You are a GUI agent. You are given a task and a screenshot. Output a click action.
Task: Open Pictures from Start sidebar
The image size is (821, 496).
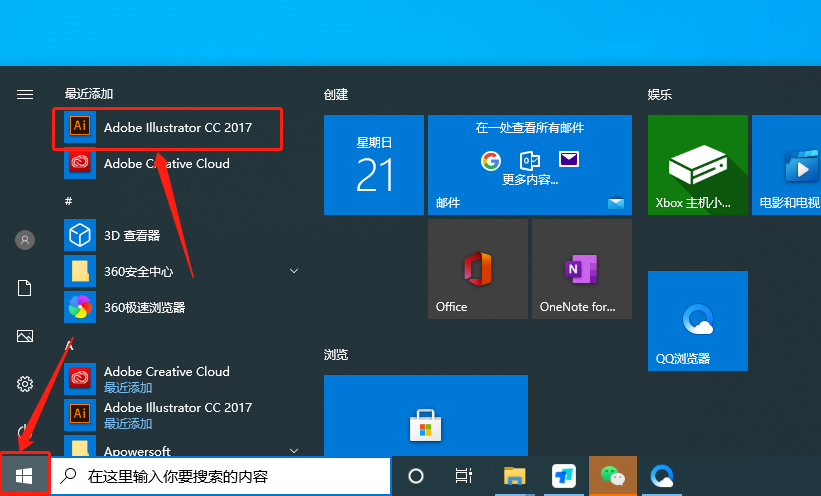pyautogui.click(x=25, y=336)
